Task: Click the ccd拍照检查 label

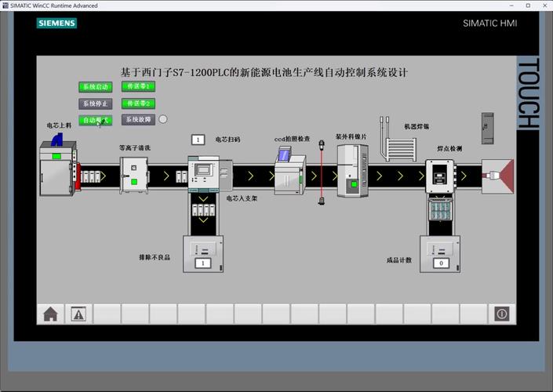Action: pyautogui.click(x=292, y=140)
